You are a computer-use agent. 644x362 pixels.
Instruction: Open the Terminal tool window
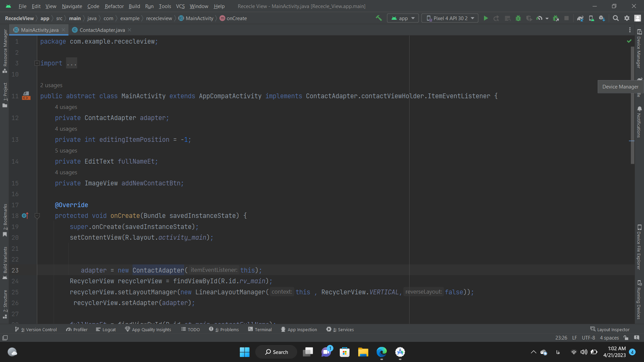(x=260, y=329)
